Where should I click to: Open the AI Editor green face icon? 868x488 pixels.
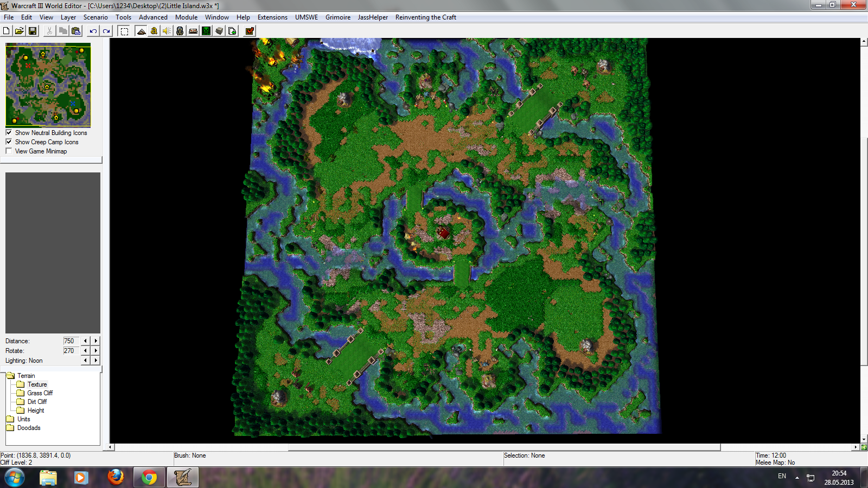tap(206, 31)
